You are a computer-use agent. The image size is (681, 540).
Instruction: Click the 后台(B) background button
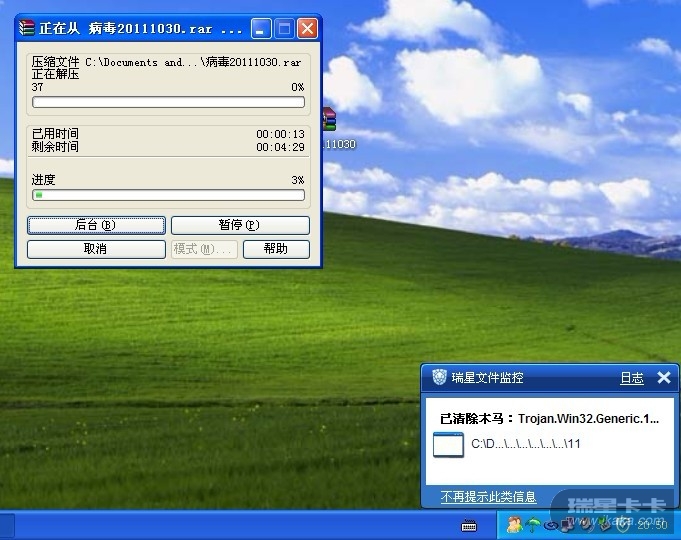(96, 225)
